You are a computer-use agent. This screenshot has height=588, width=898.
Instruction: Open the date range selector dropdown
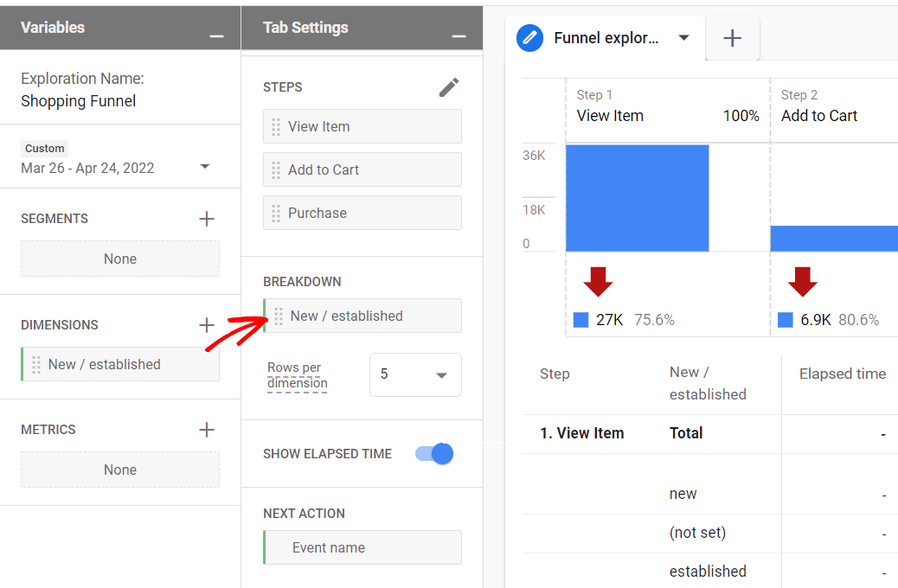[x=205, y=168]
